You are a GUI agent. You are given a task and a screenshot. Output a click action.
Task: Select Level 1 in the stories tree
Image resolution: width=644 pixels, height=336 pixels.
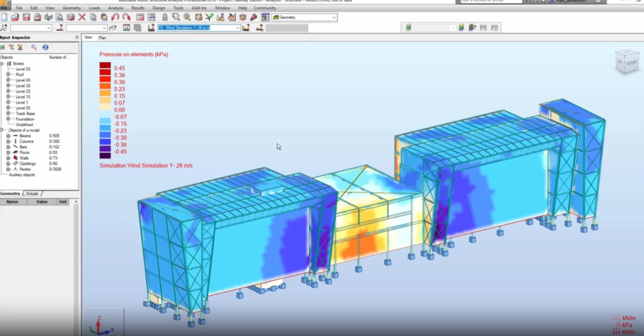23,103
